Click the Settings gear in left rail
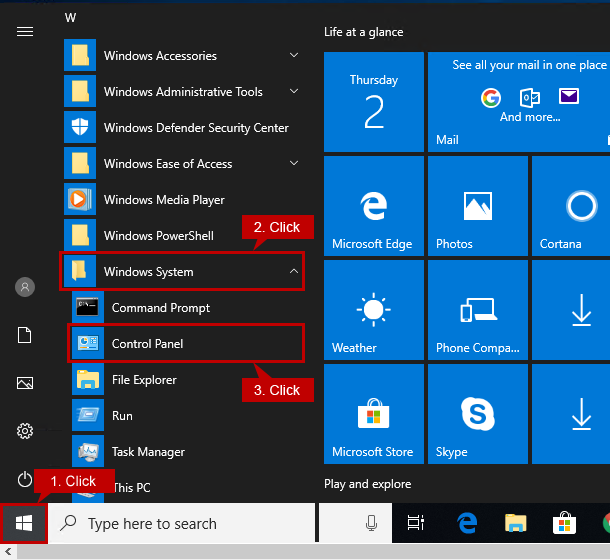This screenshot has height=560, width=610. [x=25, y=431]
